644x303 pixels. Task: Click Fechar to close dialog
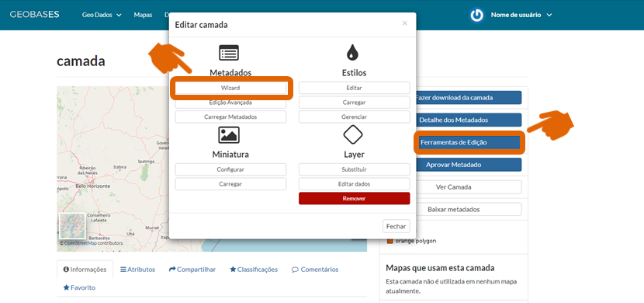coord(396,226)
